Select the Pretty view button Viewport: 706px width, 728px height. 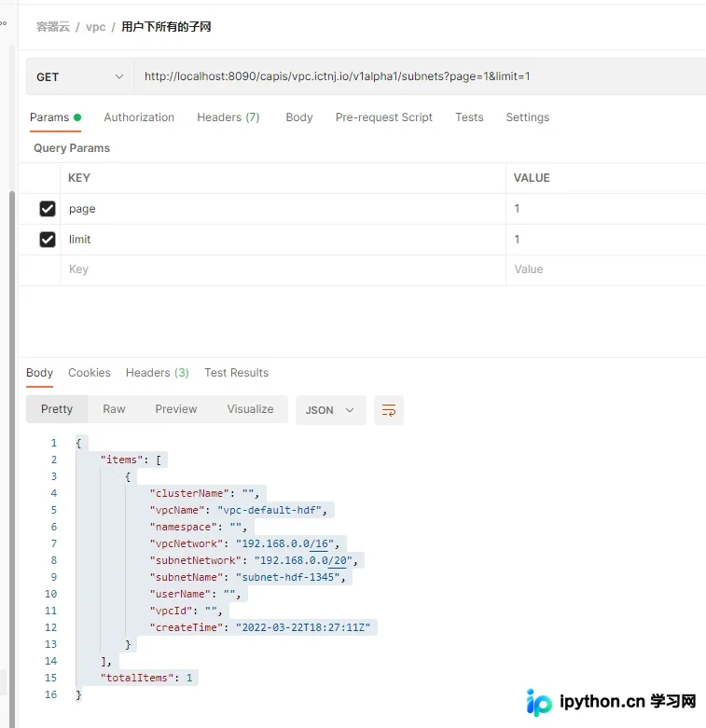(57, 409)
